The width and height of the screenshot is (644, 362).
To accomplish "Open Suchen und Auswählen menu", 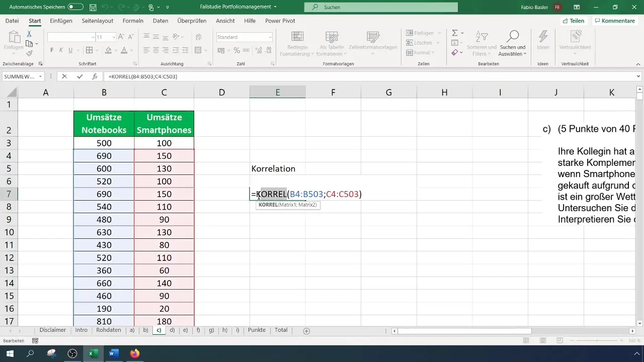I will tap(513, 43).
